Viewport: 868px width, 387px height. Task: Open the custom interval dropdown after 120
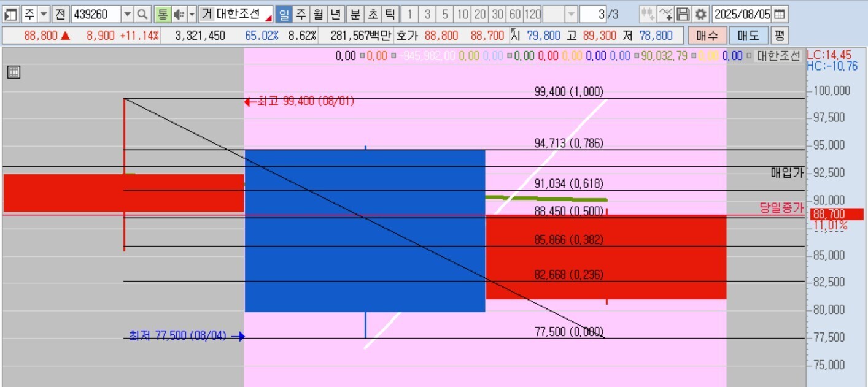click(x=571, y=14)
